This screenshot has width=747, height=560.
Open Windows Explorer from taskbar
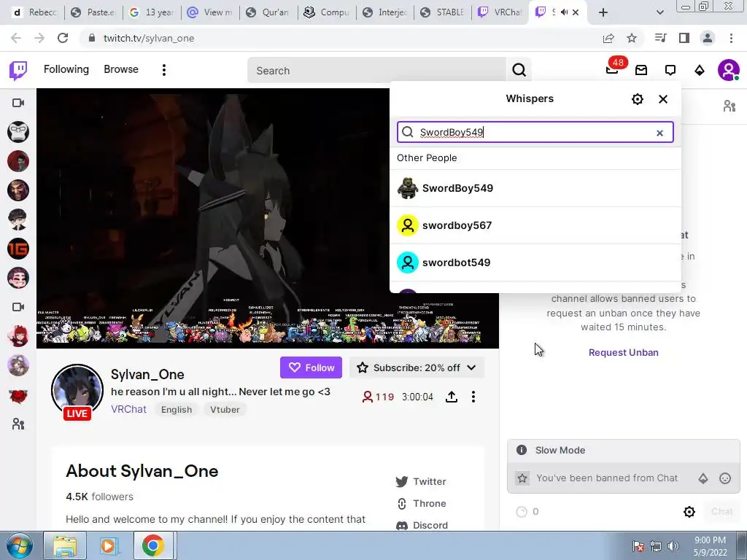[65, 545]
